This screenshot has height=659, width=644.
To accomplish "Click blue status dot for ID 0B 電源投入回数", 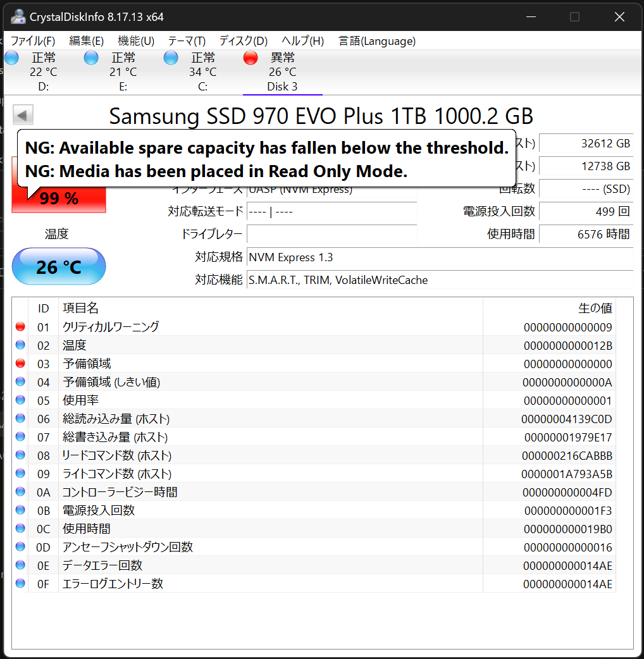I will tap(20, 510).
